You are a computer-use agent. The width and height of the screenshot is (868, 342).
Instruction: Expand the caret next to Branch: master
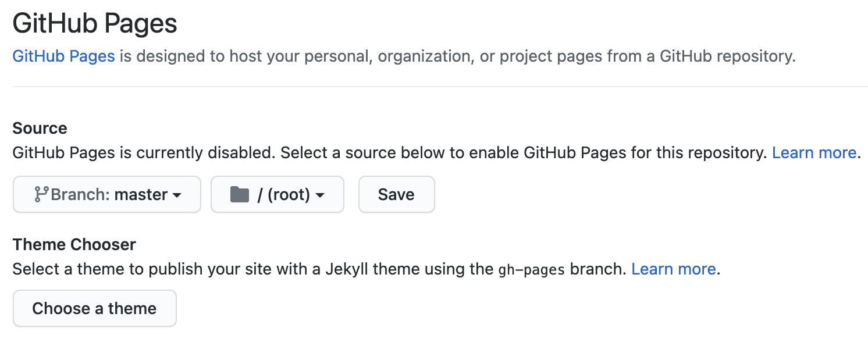[177, 195]
